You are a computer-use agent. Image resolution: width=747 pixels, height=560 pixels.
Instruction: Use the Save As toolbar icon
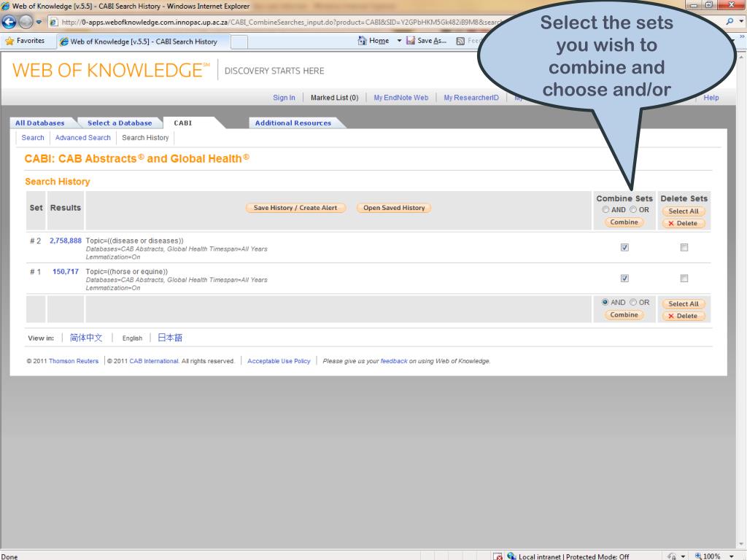coord(411,41)
